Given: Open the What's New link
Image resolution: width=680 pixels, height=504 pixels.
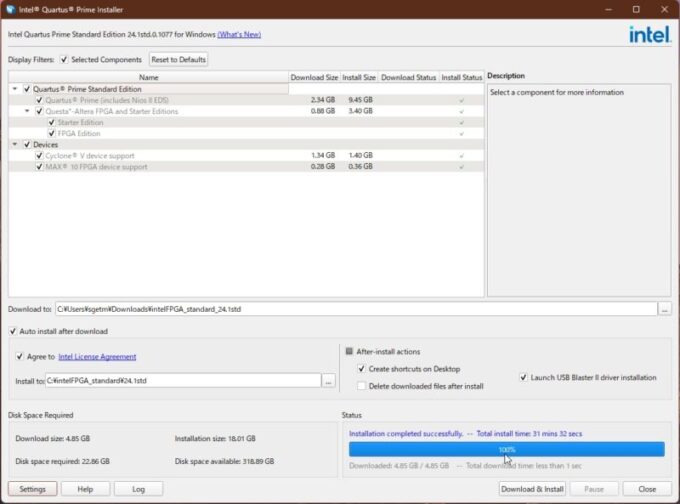Looking at the screenshot, I should 239,34.
